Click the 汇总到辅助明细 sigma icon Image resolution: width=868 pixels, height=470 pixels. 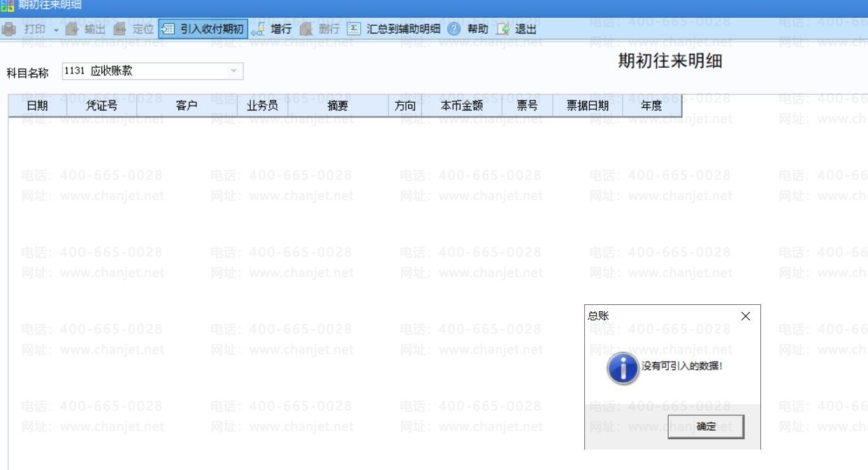(x=354, y=29)
